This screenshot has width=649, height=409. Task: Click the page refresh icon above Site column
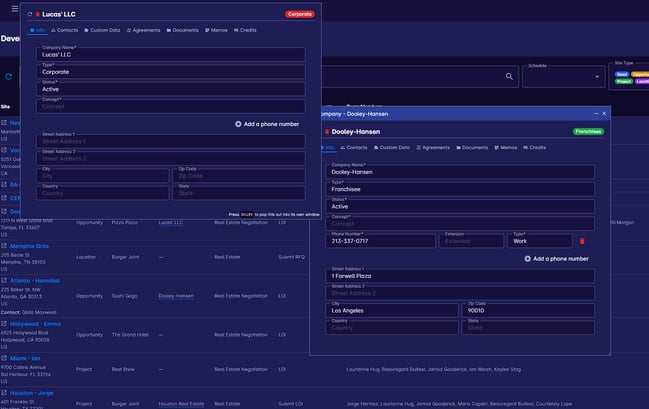tap(9, 76)
